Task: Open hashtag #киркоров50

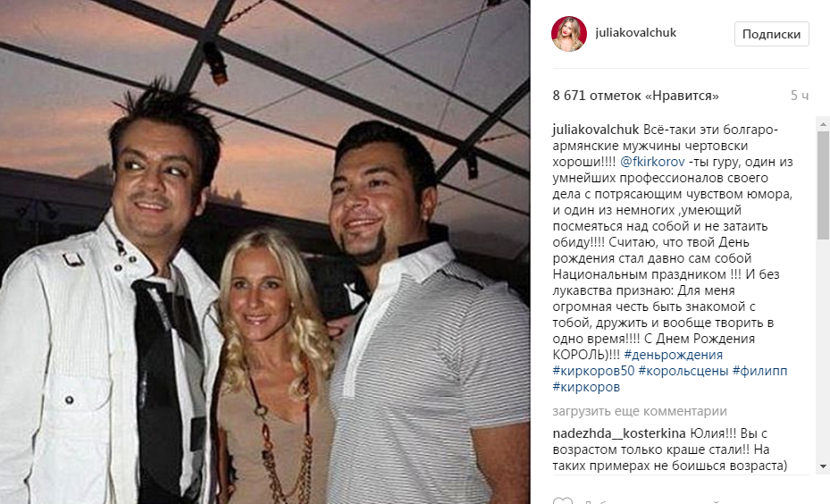Action: 593,371
